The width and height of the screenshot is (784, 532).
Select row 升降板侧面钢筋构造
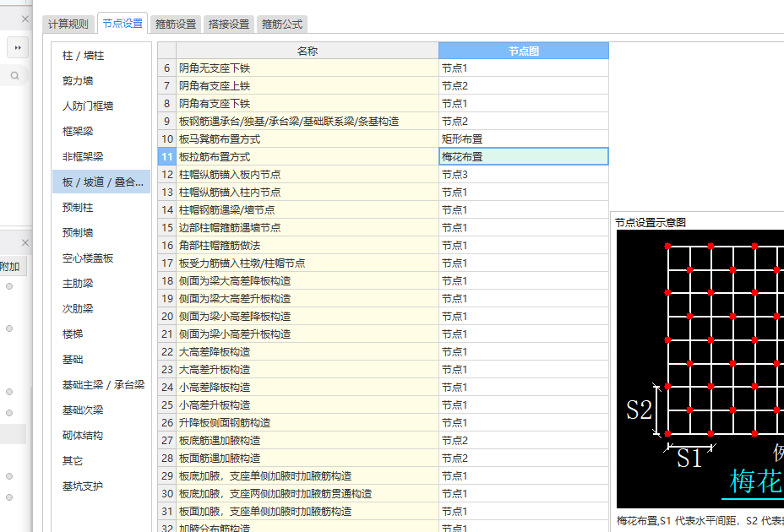[x=307, y=423]
